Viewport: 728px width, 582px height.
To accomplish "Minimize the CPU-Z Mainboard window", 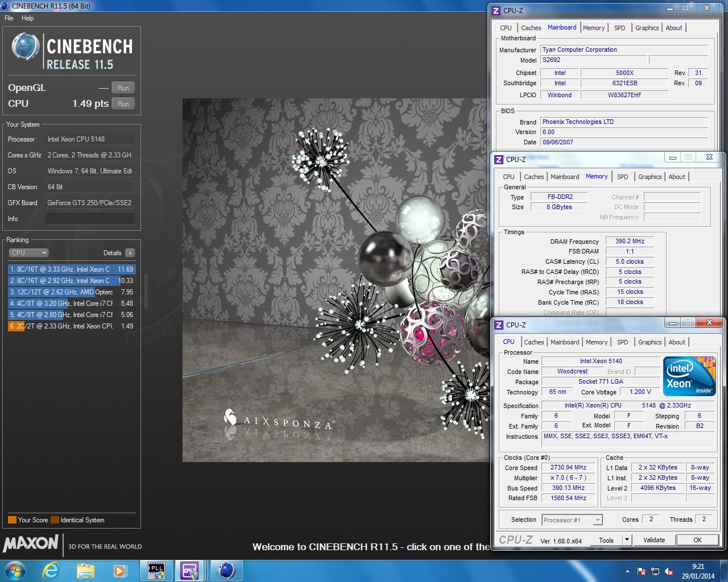I will [670, 9].
